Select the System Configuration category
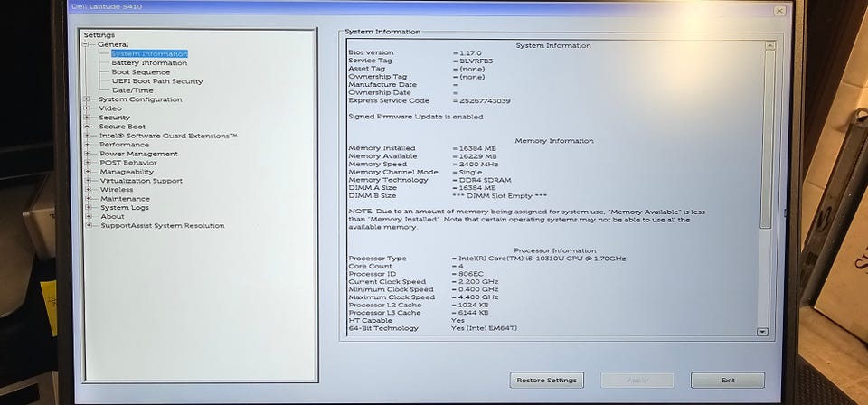The width and height of the screenshot is (868, 405). [140, 99]
